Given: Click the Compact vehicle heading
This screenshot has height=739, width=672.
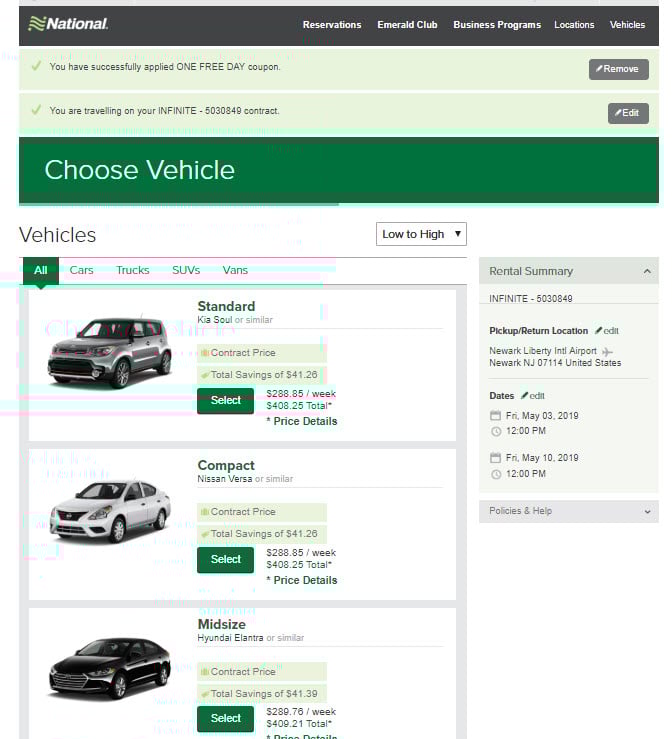Looking at the screenshot, I should [226, 465].
